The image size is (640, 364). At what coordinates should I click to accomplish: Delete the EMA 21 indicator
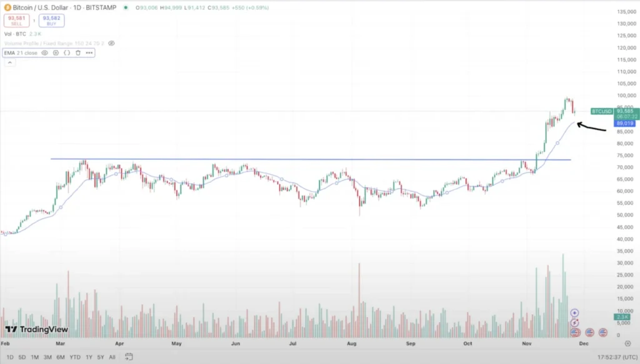[78, 53]
